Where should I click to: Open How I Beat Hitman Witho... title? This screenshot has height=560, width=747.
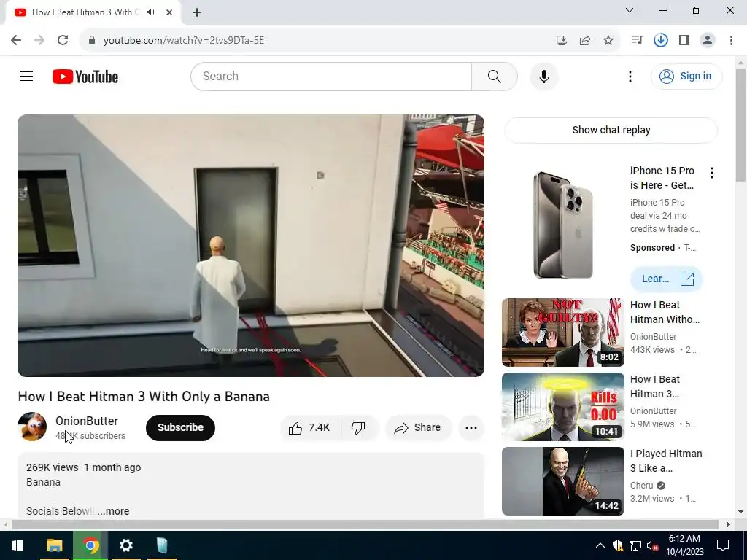click(x=665, y=312)
